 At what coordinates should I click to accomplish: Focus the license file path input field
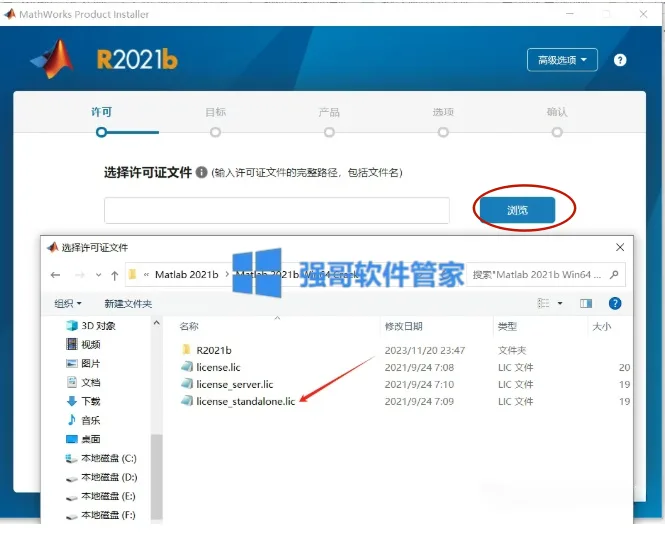277,210
